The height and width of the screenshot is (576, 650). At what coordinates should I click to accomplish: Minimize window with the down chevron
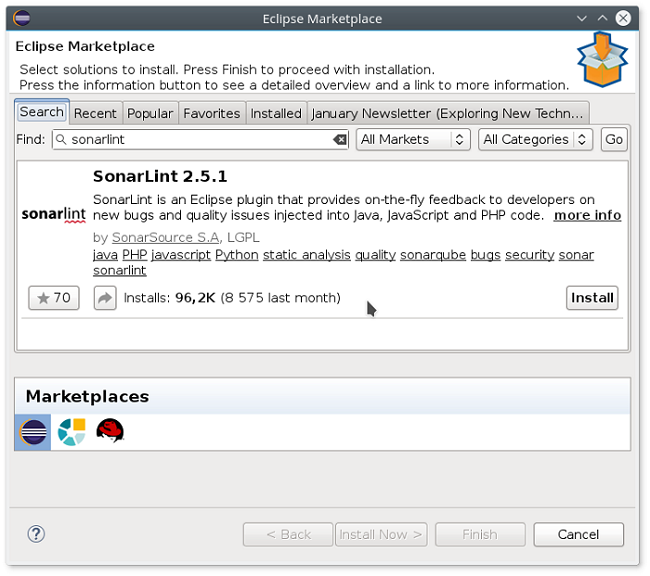tap(582, 18)
